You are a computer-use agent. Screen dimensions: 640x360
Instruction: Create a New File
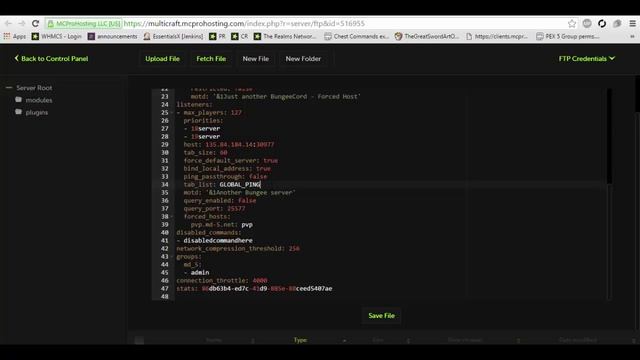256,59
